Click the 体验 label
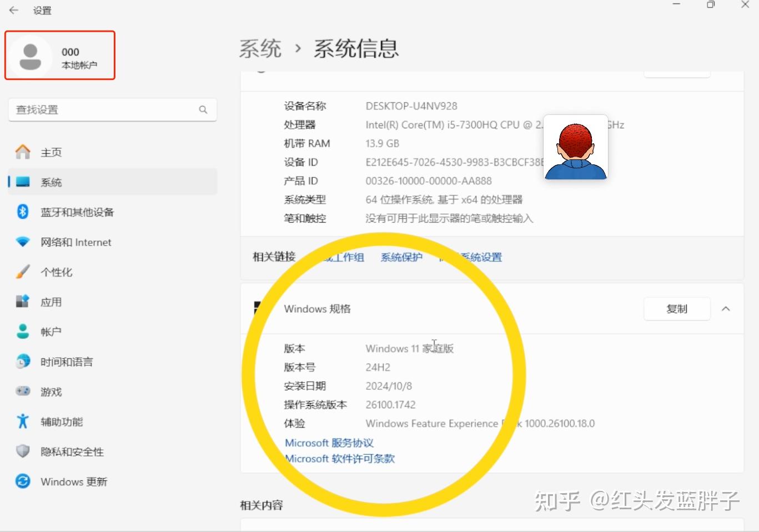759x532 pixels. click(x=294, y=424)
